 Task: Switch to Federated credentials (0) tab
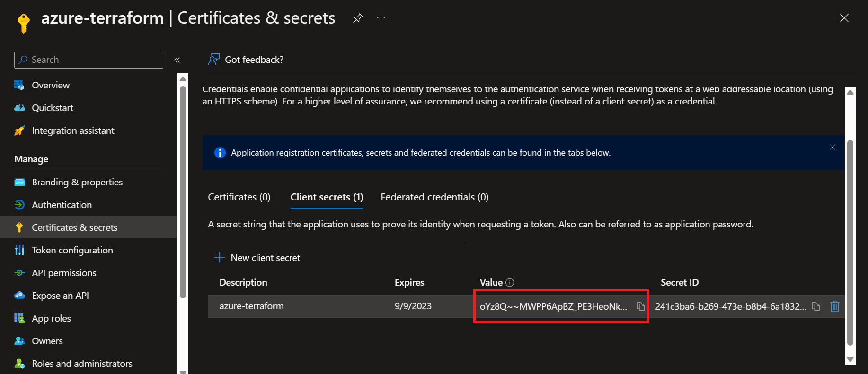(x=434, y=197)
